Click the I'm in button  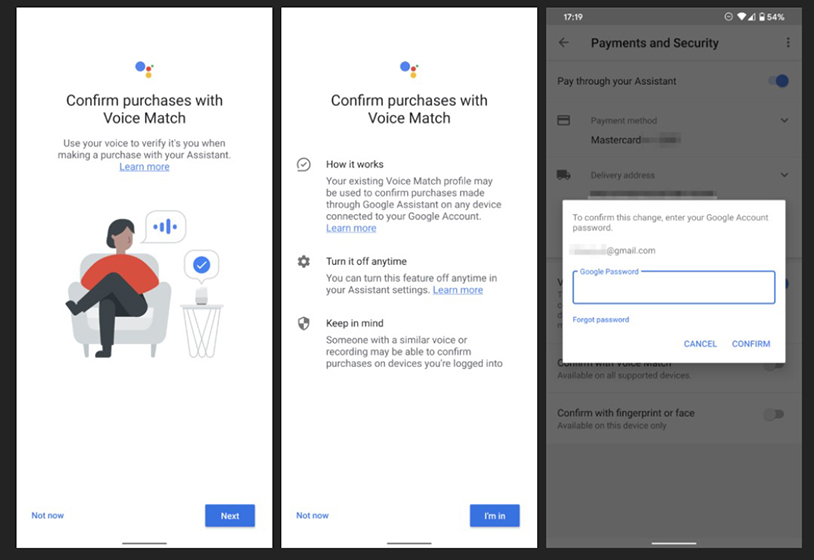[495, 515]
